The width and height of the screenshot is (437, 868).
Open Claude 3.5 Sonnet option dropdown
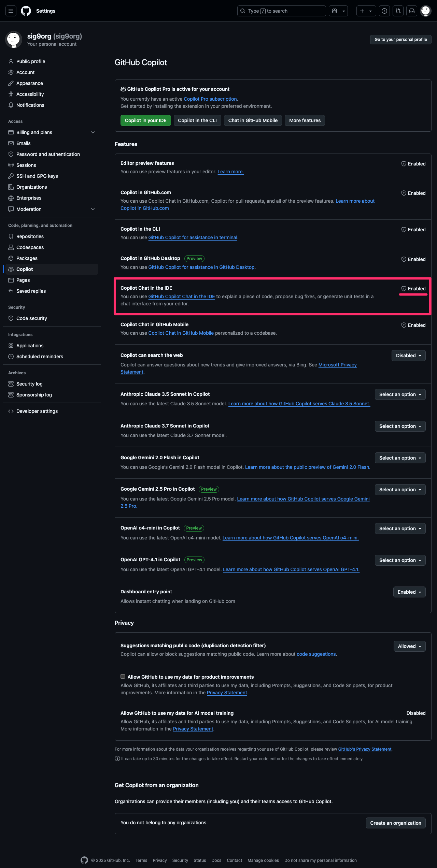(x=400, y=394)
